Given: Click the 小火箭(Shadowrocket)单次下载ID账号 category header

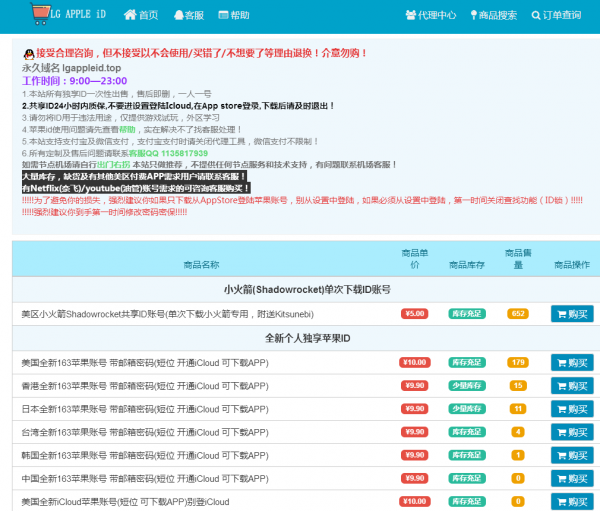Looking at the screenshot, I should [307, 290].
